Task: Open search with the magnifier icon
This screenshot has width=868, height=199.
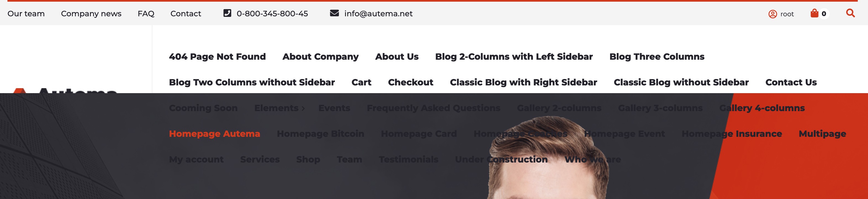Action: 851,13
